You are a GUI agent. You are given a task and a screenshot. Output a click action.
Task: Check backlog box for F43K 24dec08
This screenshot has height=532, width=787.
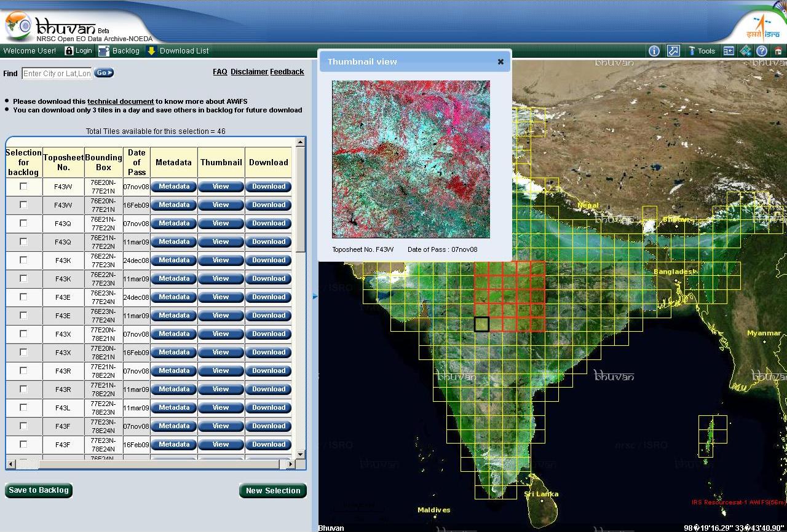23,260
